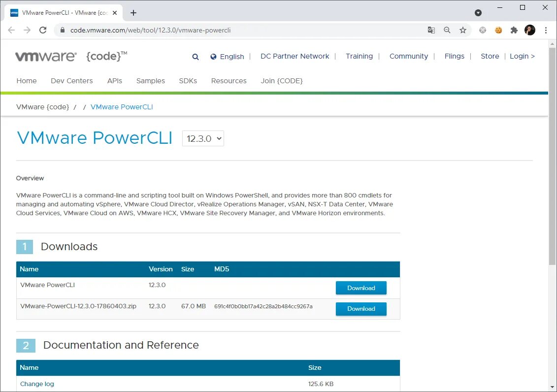The image size is (557, 392).
Task: Go to VMware {code} breadcrumb
Action: [43, 107]
